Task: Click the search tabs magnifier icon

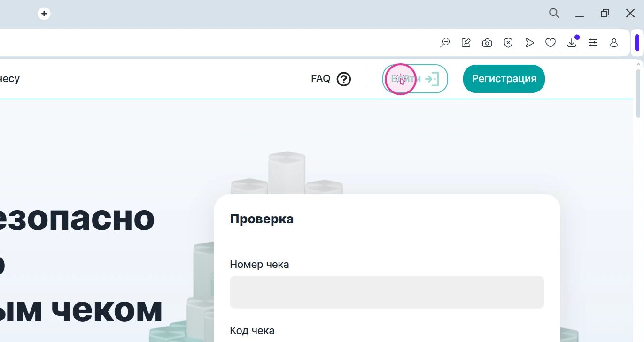Action: 554,14
